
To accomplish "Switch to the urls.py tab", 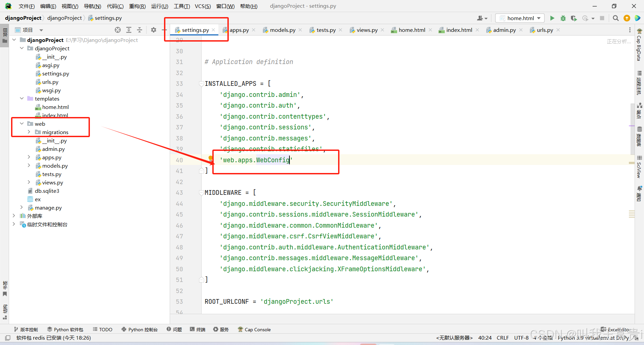I will (x=545, y=30).
